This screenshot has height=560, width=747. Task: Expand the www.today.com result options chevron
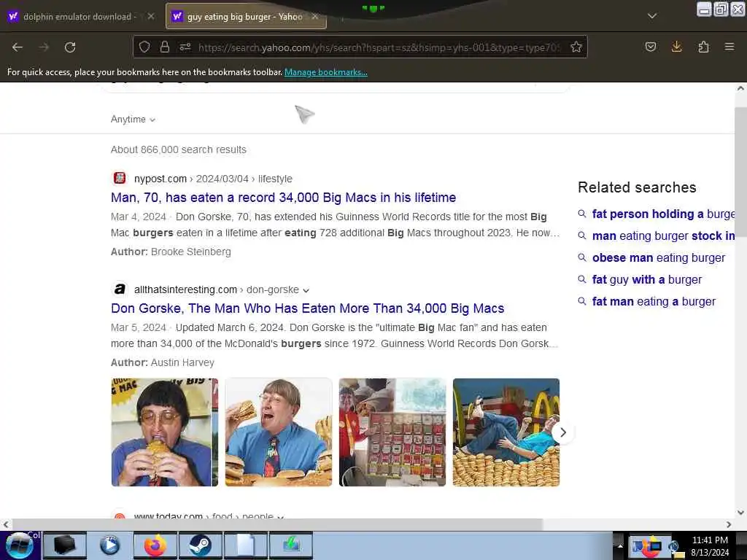click(280, 517)
